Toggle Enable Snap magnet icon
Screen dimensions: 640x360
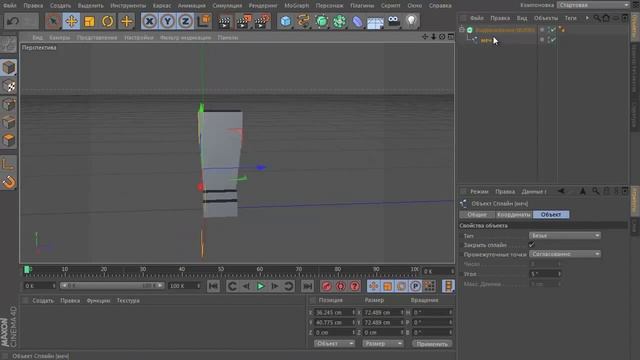point(9,182)
